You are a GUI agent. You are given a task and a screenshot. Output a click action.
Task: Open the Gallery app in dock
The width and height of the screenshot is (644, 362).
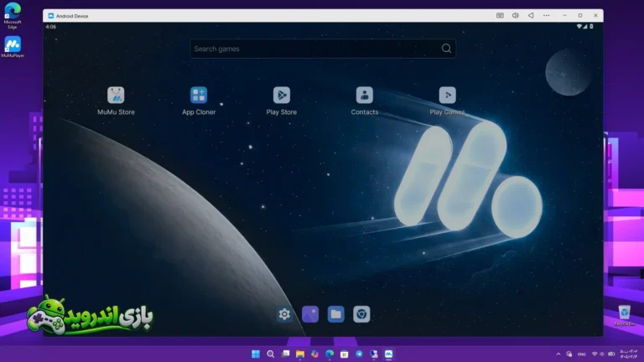click(x=310, y=314)
